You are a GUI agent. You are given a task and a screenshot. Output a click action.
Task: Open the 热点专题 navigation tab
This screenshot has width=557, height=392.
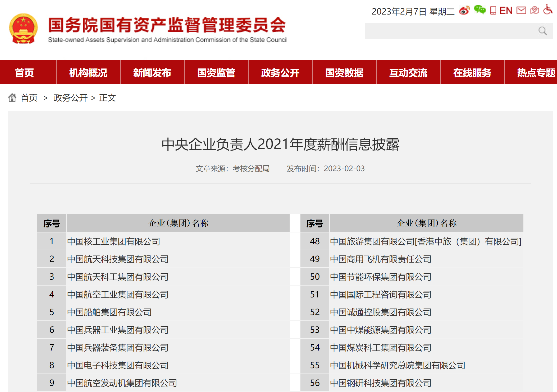(x=531, y=73)
